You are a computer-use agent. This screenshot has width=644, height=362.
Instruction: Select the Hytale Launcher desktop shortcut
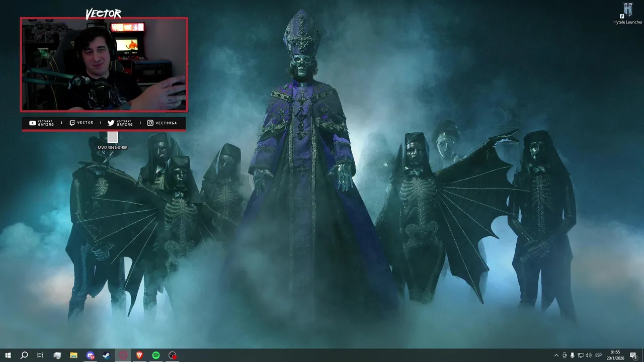(628, 14)
